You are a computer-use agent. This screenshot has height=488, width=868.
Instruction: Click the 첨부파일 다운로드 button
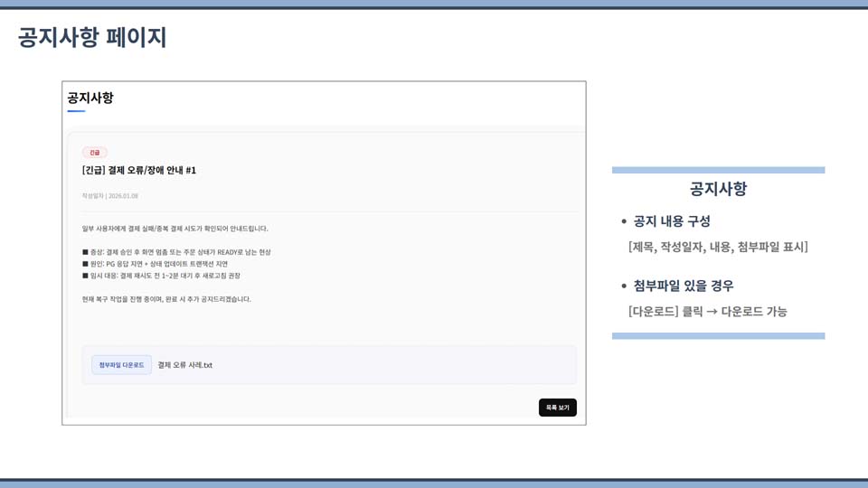click(121, 365)
